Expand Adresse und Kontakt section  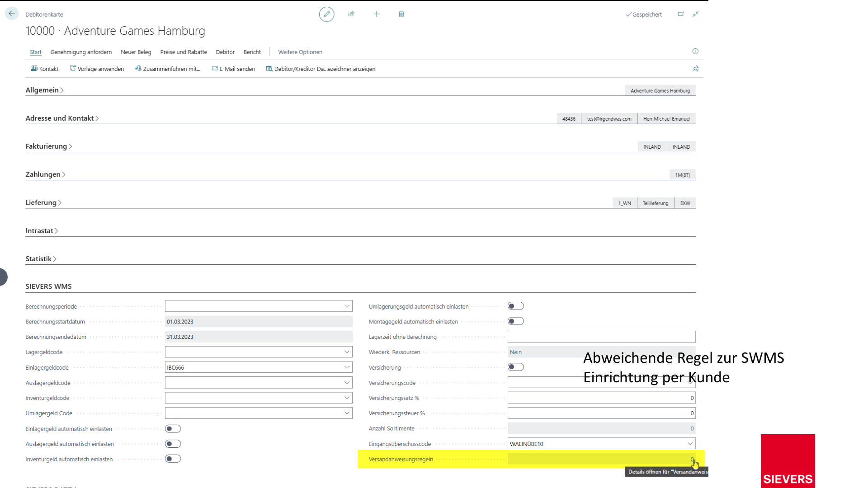click(x=62, y=118)
